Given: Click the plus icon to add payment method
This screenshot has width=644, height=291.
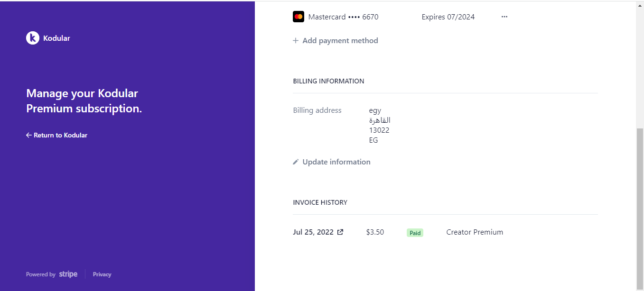Looking at the screenshot, I should (296, 41).
